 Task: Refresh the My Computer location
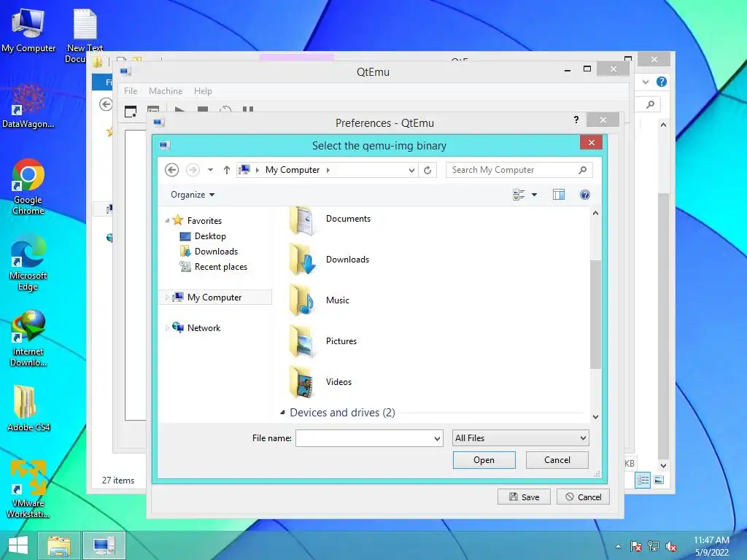tap(427, 170)
